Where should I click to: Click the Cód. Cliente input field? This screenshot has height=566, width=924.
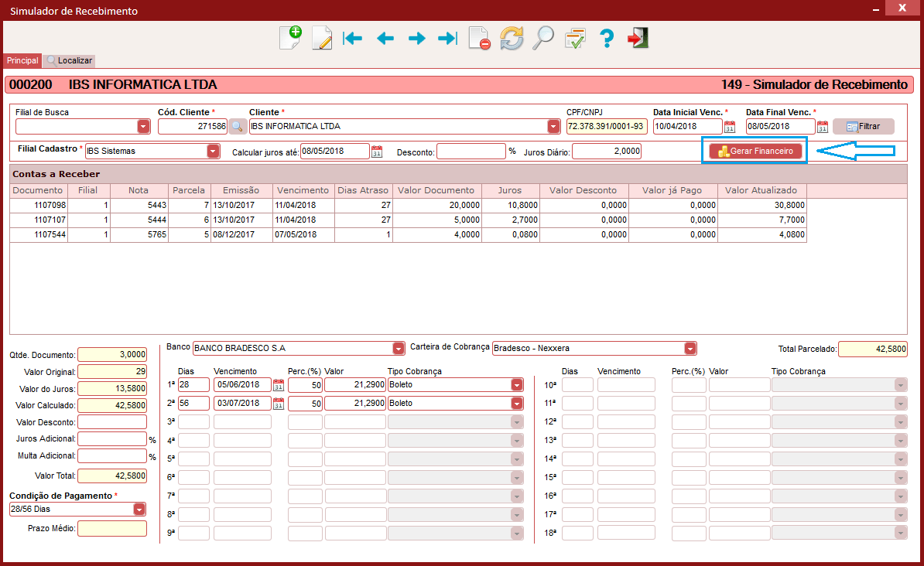click(193, 127)
